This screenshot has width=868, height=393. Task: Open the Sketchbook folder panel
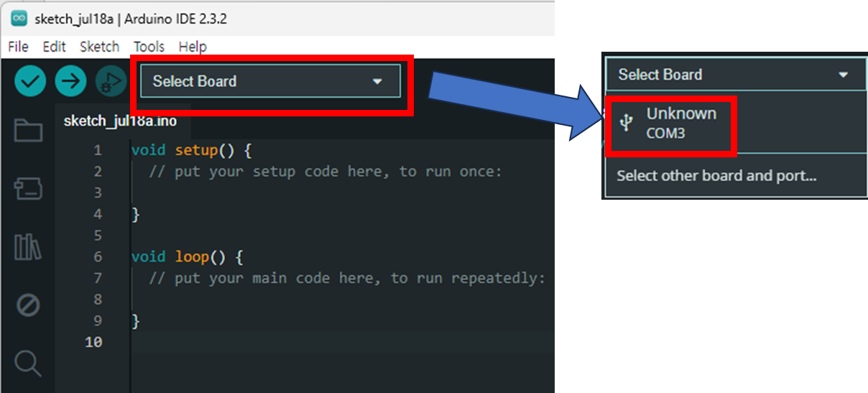point(28,131)
